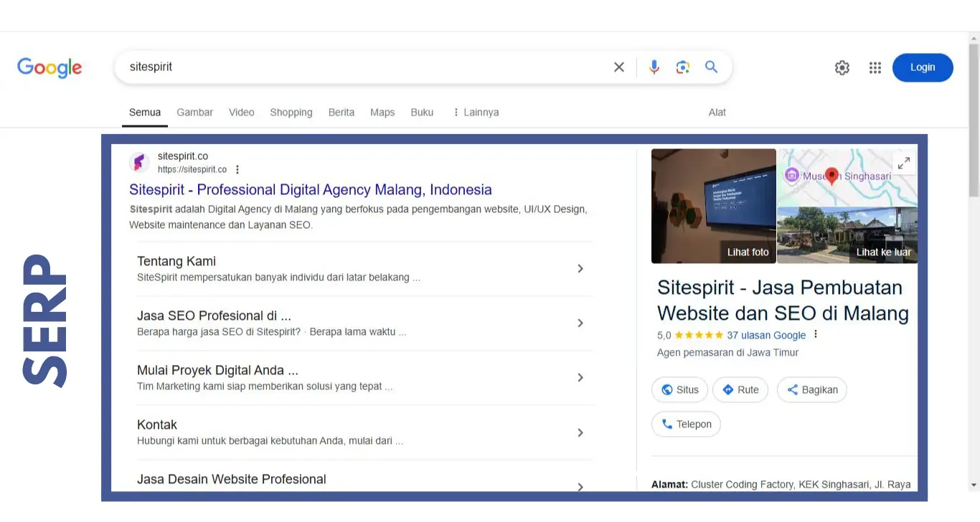Click the Login button

pos(923,67)
